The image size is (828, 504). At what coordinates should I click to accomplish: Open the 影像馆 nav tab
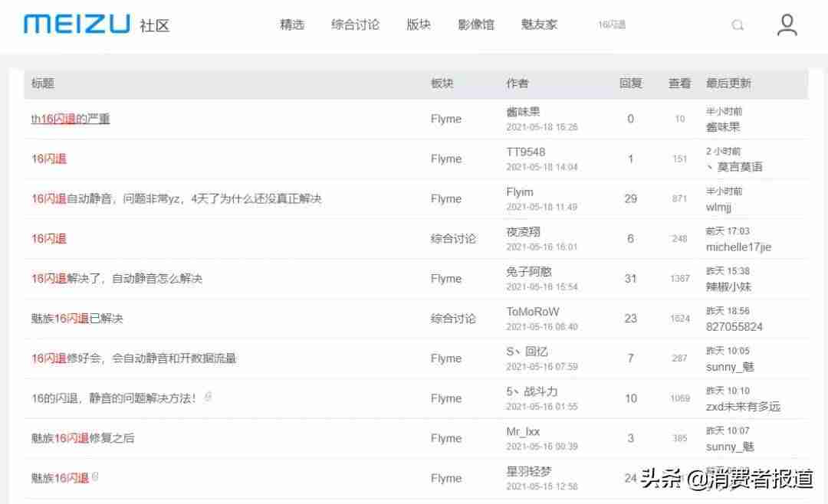(x=476, y=25)
